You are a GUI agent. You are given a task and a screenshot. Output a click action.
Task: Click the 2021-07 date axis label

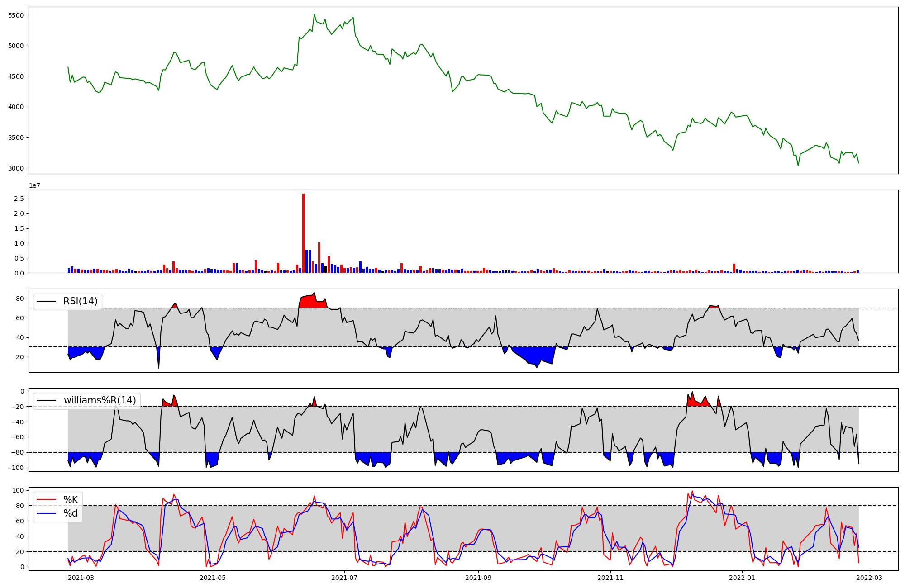click(x=345, y=577)
